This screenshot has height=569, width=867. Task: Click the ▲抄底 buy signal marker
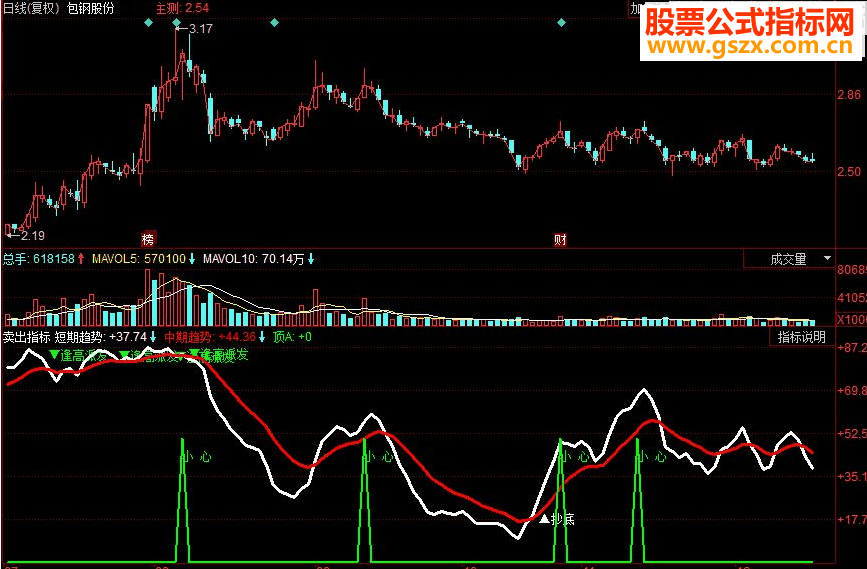[557, 519]
